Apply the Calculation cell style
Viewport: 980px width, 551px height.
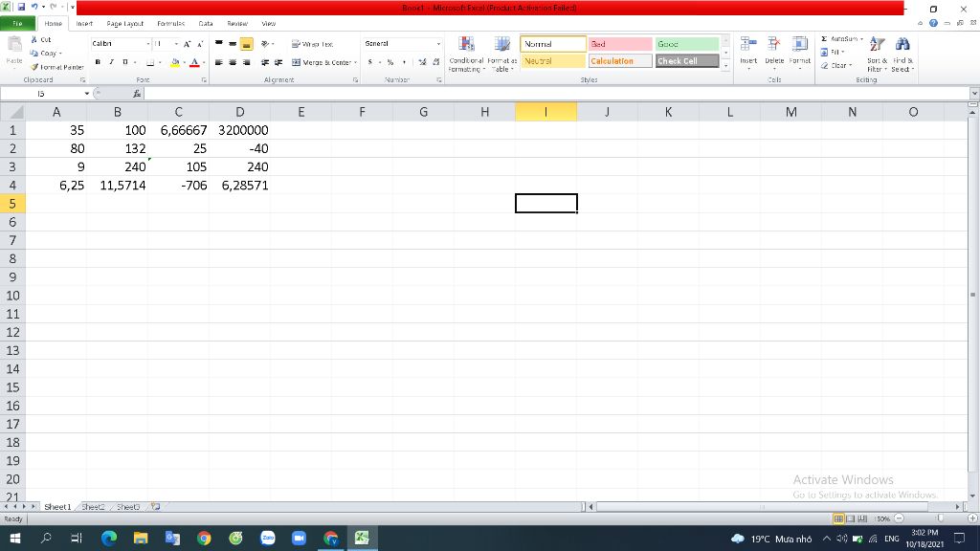click(619, 61)
